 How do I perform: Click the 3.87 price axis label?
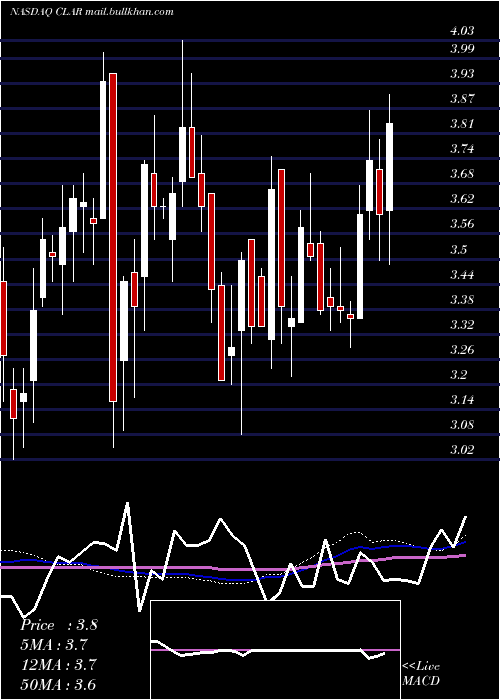click(x=462, y=99)
